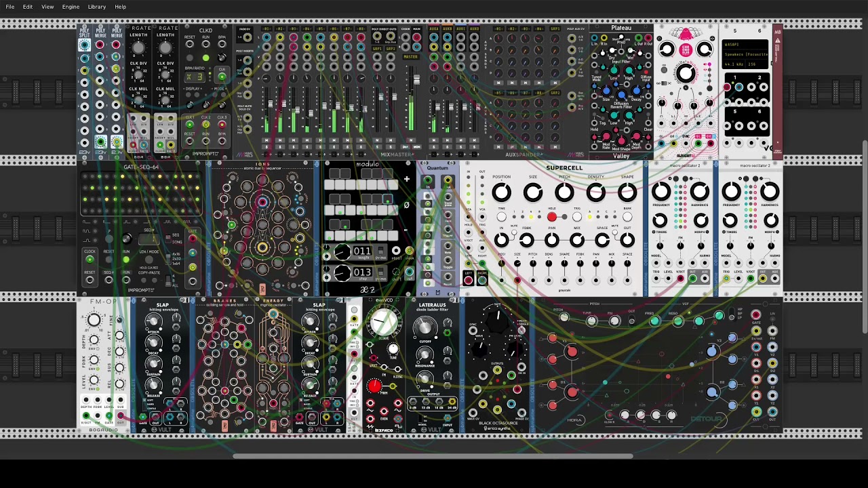868x488 pixels.
Task: Click the Black Octasource RATE knob
Action: point(497,322)
